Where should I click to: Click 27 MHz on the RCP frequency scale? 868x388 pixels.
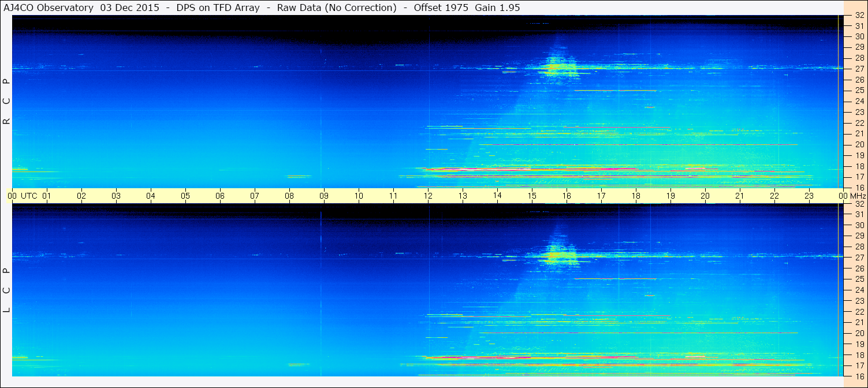tap(859, 69)
